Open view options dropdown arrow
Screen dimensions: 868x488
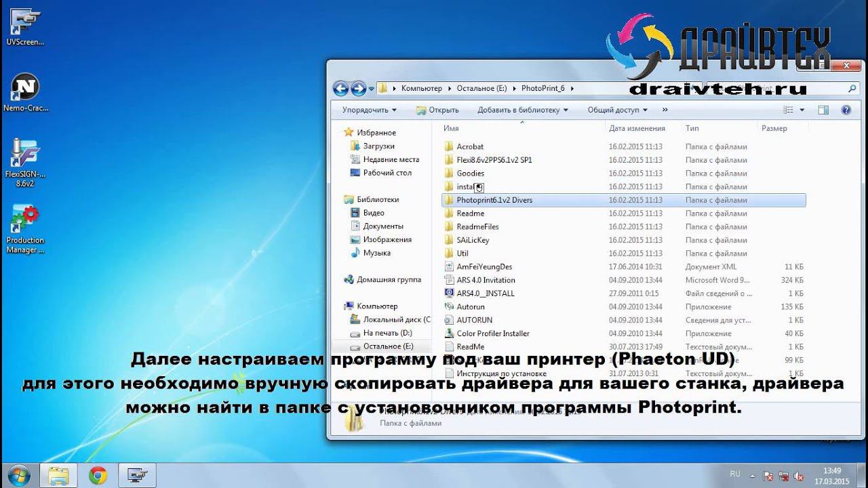coord(802,110)
